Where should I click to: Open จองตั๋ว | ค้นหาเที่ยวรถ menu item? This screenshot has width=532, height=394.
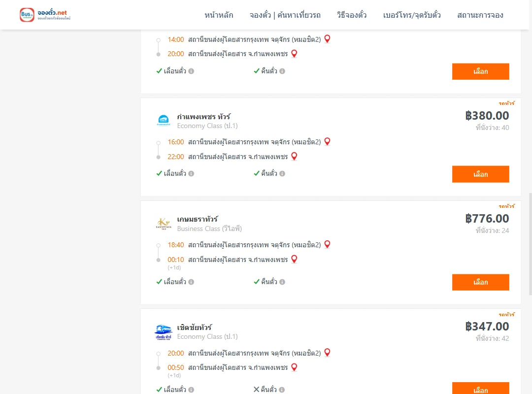tap(285, 15)
